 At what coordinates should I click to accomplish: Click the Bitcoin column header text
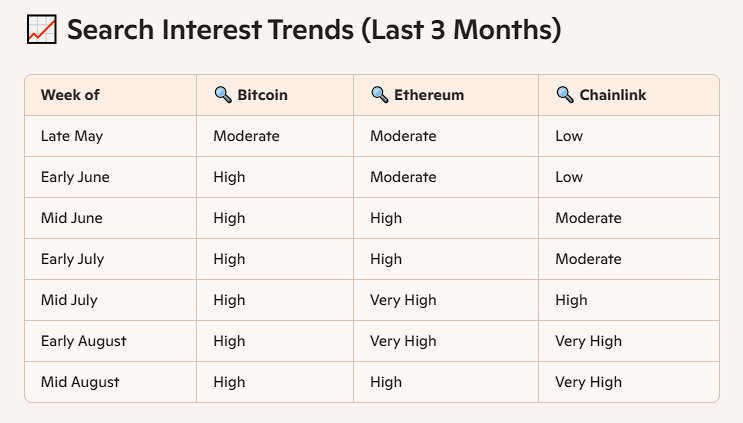(x=263, y=95)
